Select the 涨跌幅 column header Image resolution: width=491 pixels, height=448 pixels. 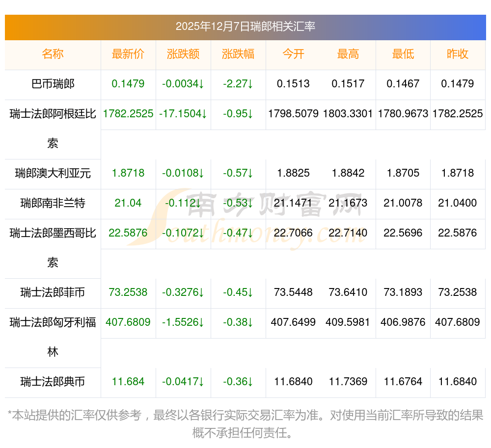[238, 54]
